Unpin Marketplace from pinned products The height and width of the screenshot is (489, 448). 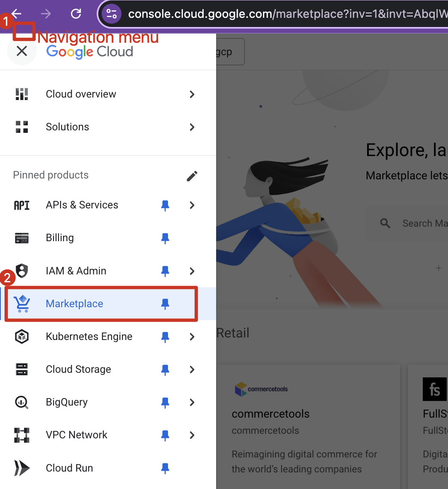click(x=165, y=304)
